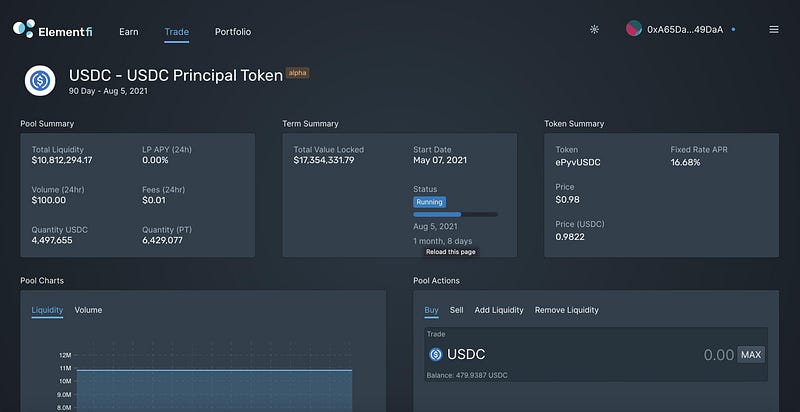Image resolution: width=800 pixels, height=412 pixels.
Task: Select the Buy tab
Action: [x=431, y=310]
